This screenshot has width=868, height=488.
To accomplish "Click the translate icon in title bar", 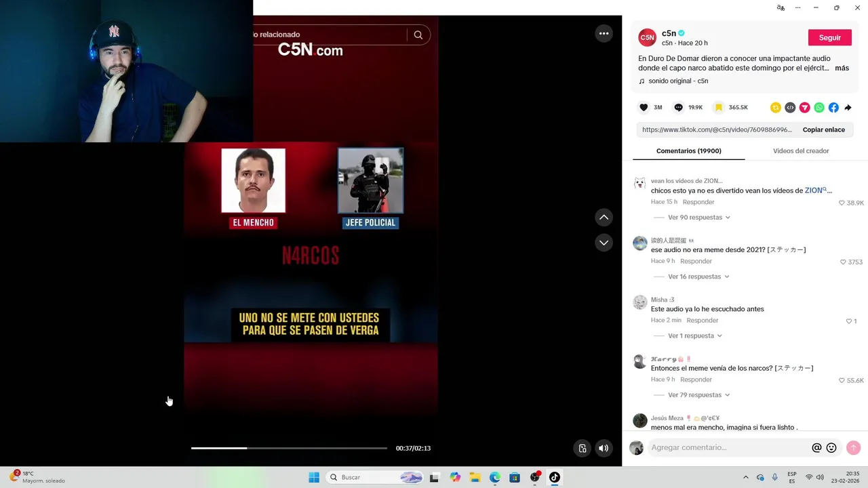I will click(x=781, y=7).
